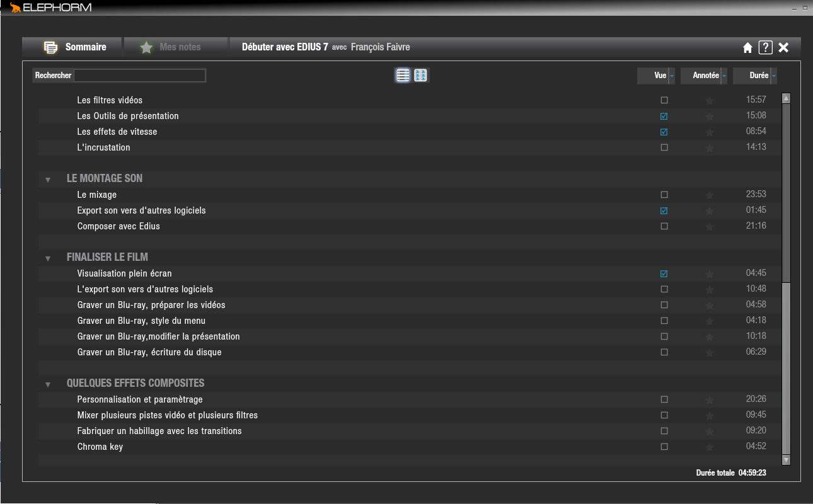Star the lesson L'incrustation

tap(710, 147)
